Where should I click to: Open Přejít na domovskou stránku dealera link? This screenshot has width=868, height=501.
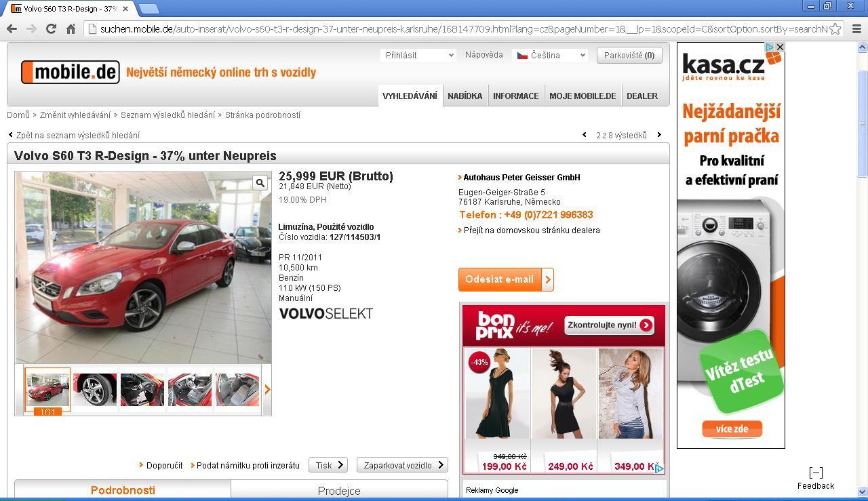point(531,231)
